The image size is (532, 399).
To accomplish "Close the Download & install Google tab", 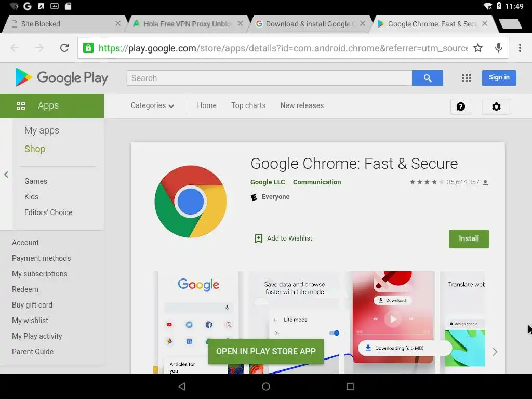I will 363,23.
